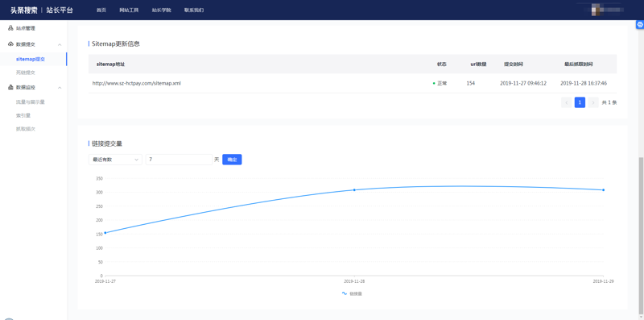Click the blue floating widget icon at right edge
Viewport: 644px width, 320px height.
(x=639, y=25)
